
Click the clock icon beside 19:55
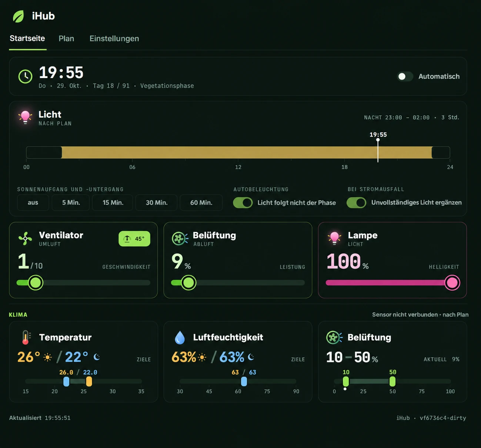point(25,77)
